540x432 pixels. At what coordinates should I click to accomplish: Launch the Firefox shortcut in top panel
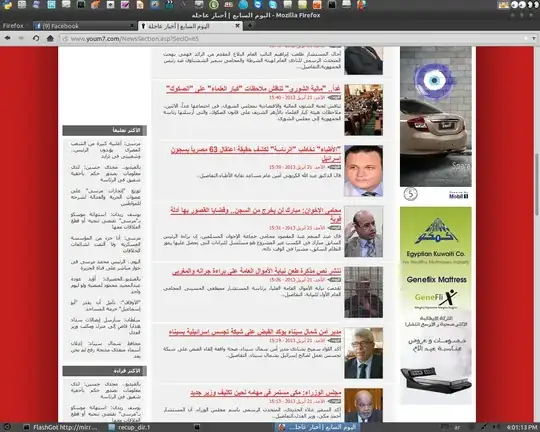click(x=361, y=4)
